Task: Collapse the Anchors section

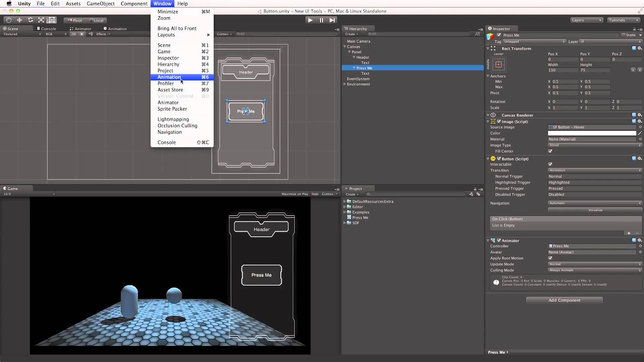Action: [x=488, y=76]
